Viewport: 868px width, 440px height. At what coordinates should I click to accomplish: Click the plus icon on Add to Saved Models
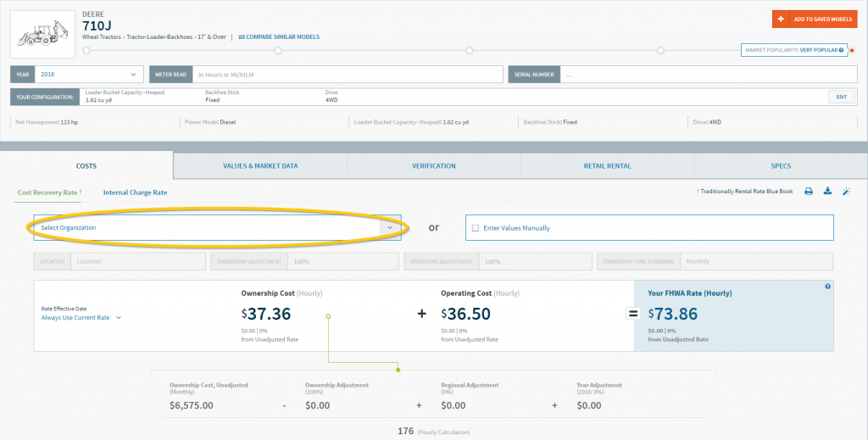781,19
